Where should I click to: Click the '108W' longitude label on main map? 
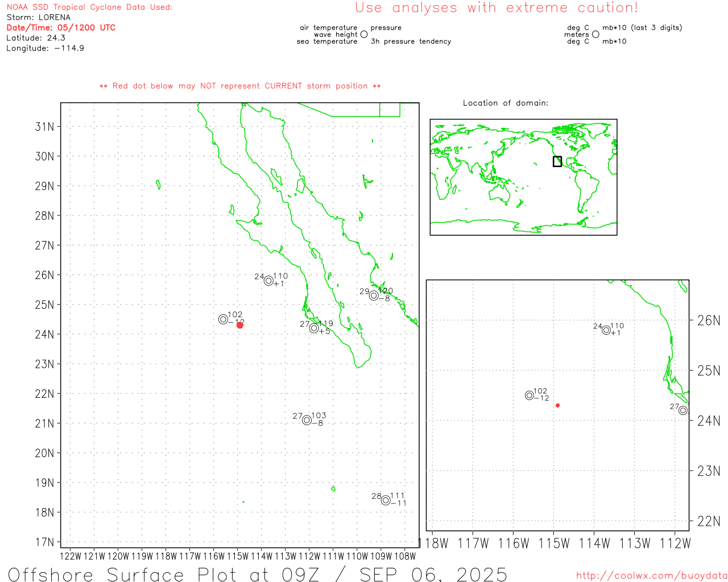point(405,556)
